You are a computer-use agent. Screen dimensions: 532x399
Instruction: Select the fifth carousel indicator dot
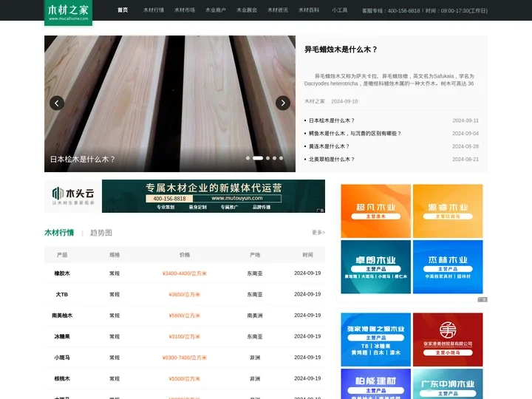[281, 158]
